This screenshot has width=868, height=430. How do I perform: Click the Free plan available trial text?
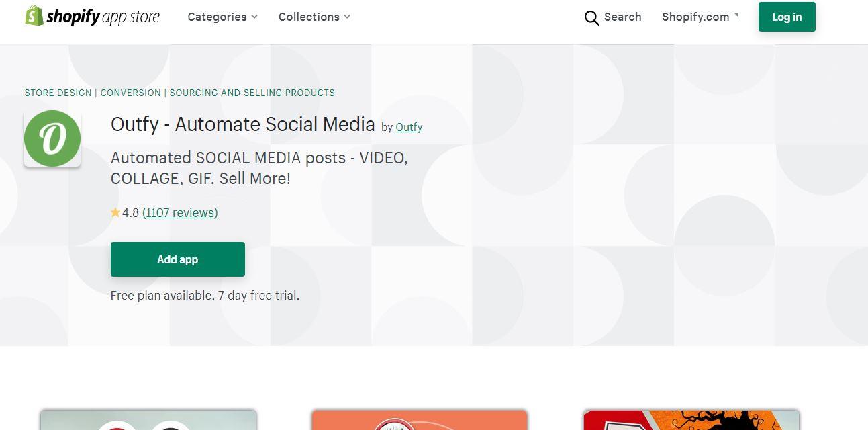[x=205, y=296]
